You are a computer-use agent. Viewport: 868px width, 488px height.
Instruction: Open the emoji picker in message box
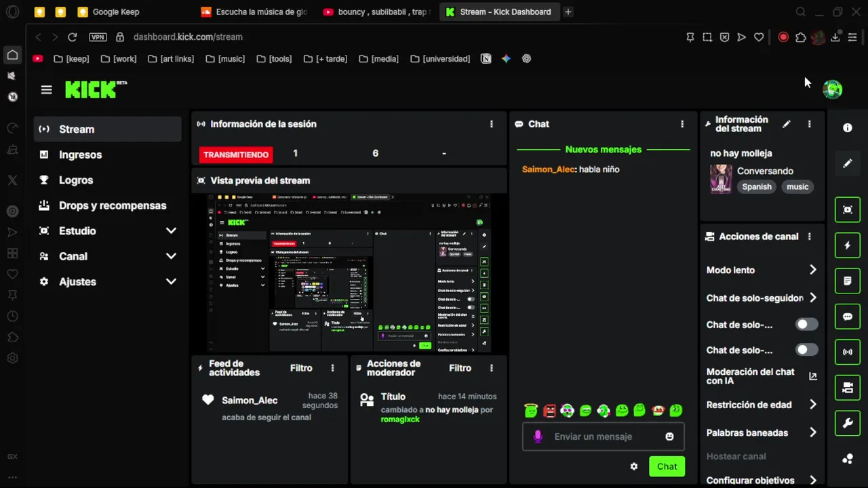(670, 436)
